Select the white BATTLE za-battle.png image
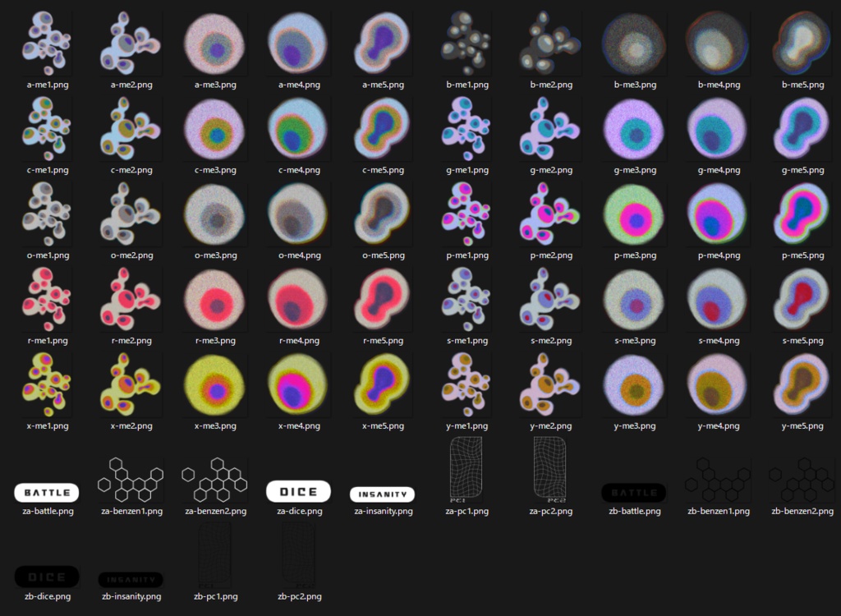 [x=47, y=492]
